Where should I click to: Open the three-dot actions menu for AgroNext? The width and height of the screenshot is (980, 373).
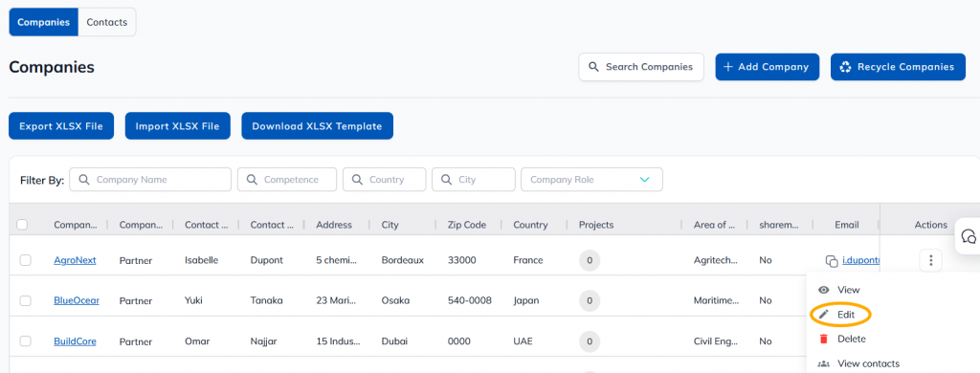pos(930,260)
